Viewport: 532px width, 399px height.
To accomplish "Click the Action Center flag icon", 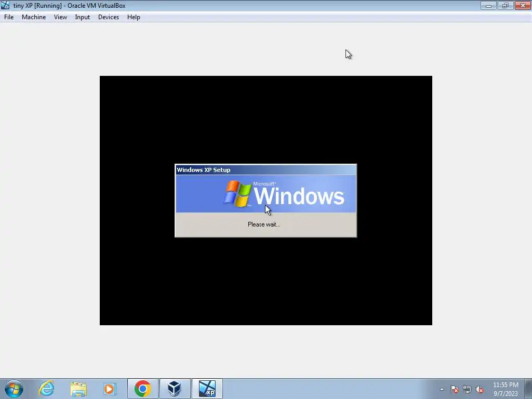I will pos(455,389).
